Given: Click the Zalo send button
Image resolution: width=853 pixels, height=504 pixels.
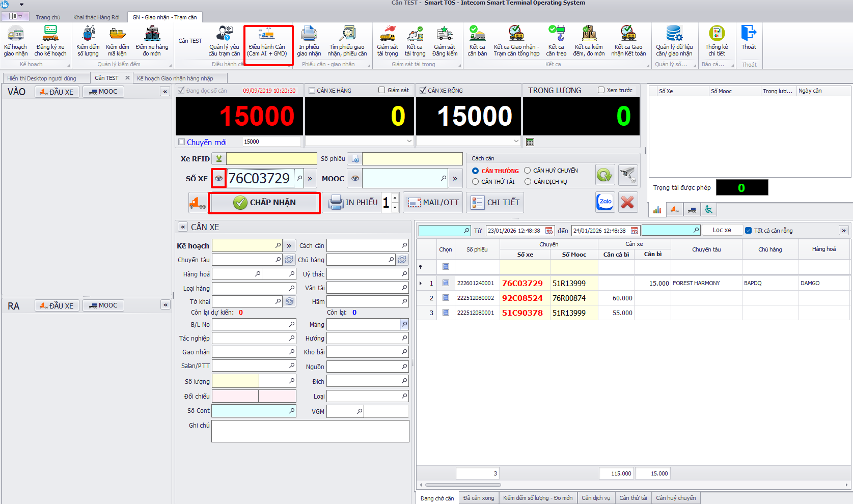Looking at the screenshot, I should [605, 202].
